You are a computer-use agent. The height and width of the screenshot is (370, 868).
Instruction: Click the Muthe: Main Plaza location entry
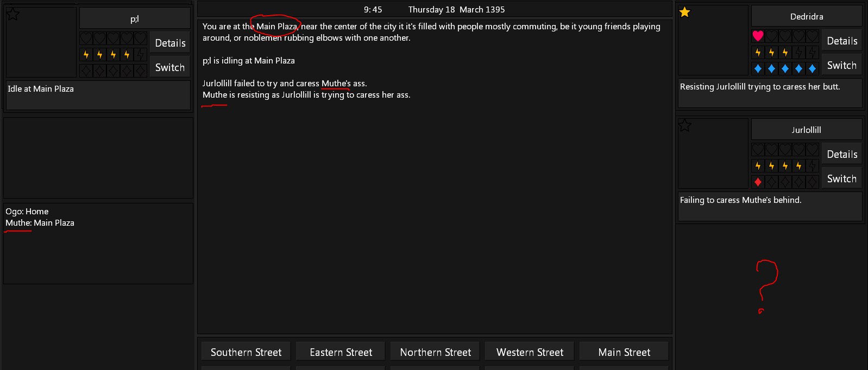pos(40,223)
